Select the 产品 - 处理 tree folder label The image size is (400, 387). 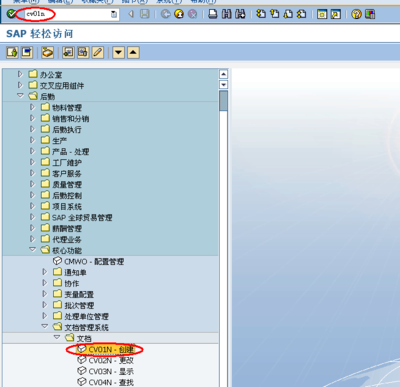pos(70,151)
